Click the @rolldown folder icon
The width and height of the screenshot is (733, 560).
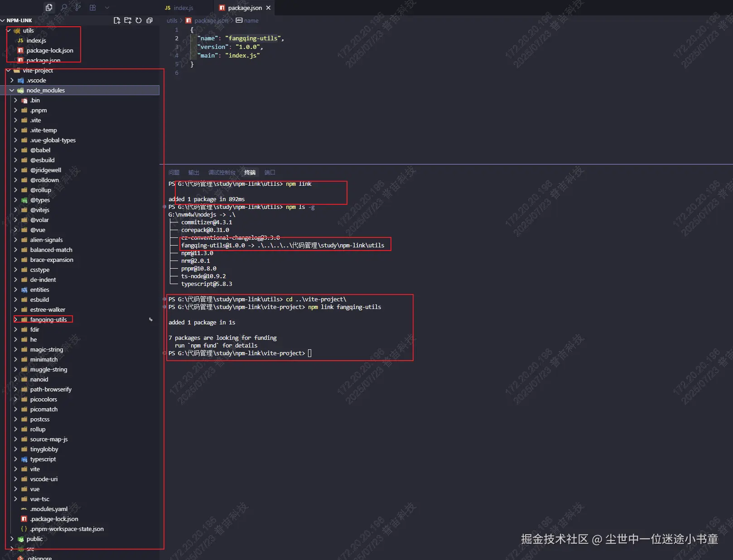coord(24,180)
